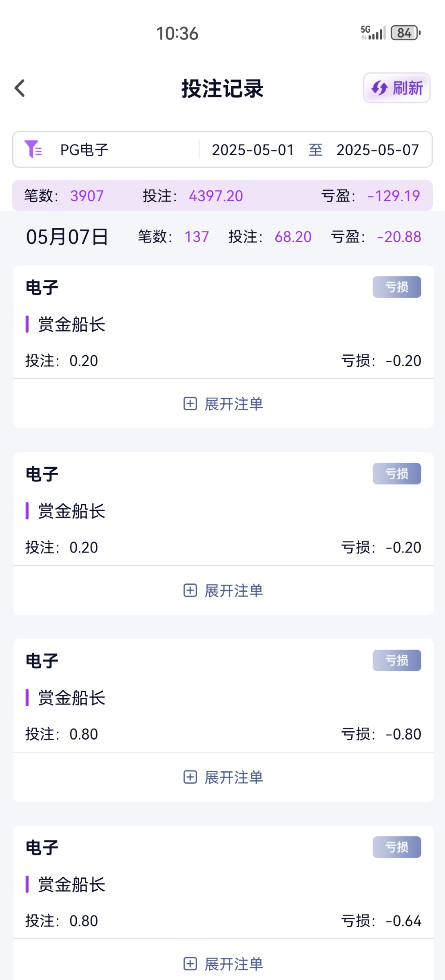Tap the 亏损 badge on first record

tap(396, 287)
